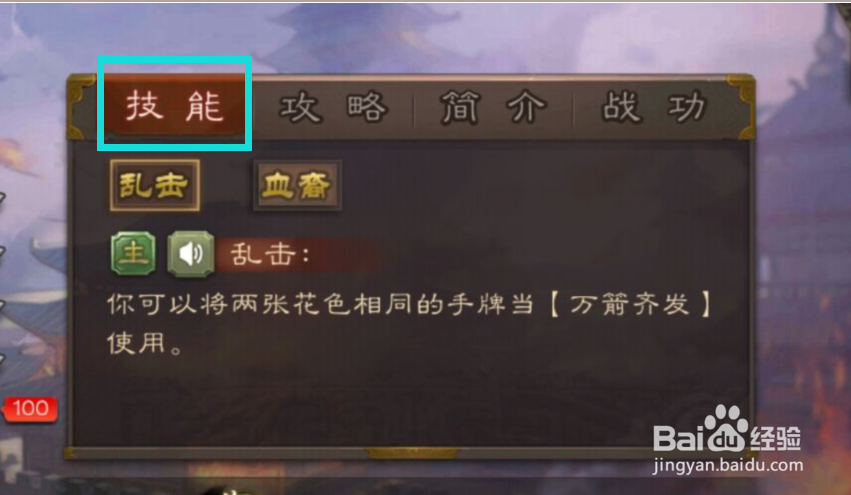Click the 使用。 line of skill description
This screenshot has height=495, width=851.
(144, 344)
